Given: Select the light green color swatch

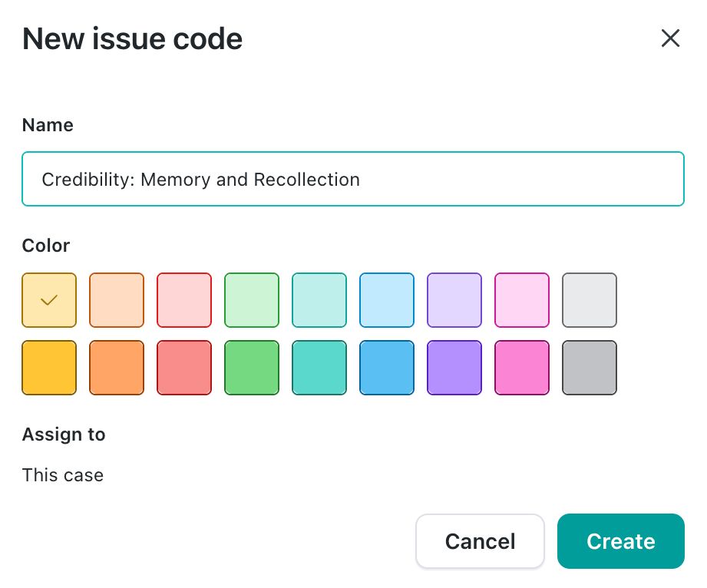Looking at the screenshot, I should 252,300.
